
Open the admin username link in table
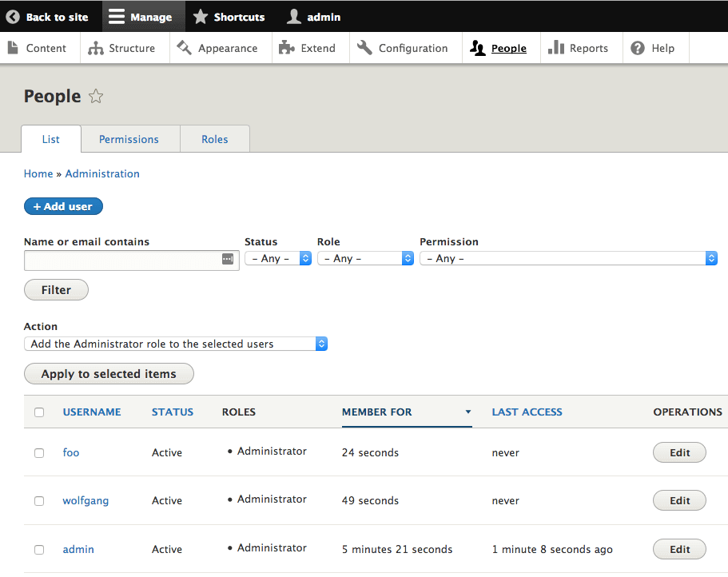[78, 549]
